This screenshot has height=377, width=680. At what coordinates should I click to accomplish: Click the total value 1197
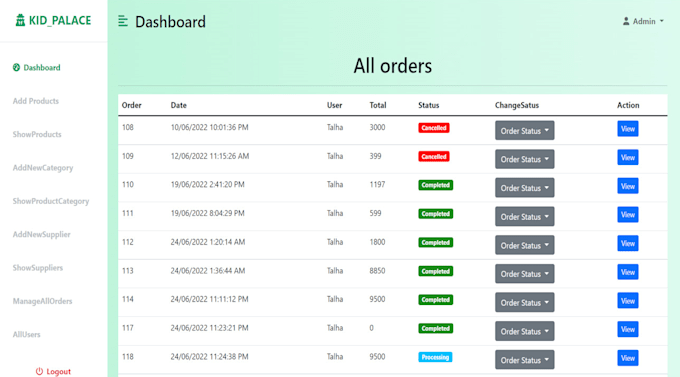click(x=377, y=184)
